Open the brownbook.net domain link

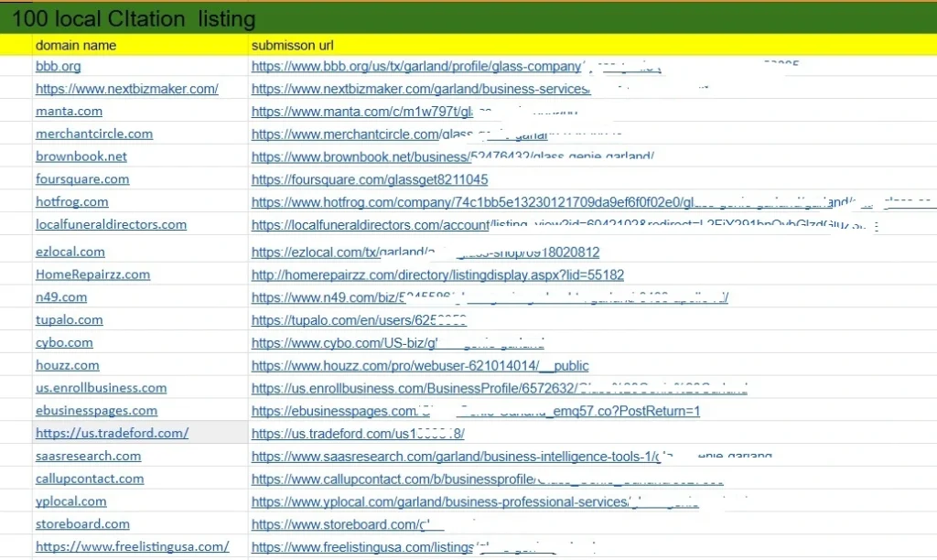(81, 156)
